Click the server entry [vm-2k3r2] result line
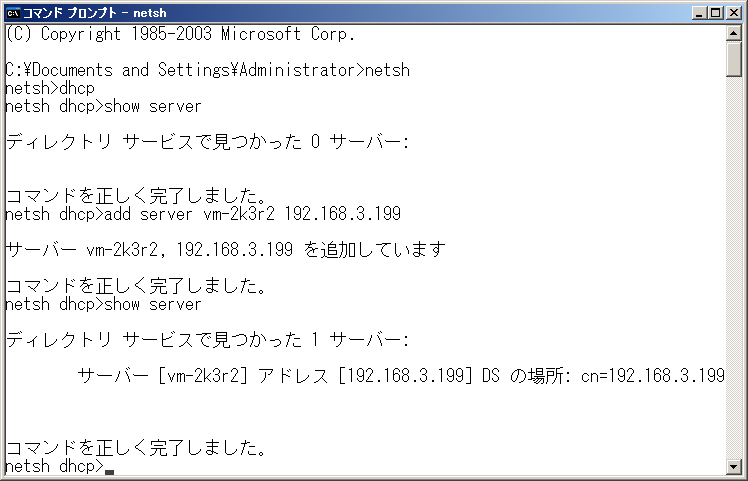Image resolution: width=748 pixels, height=481 pixels. pos(401,376)
